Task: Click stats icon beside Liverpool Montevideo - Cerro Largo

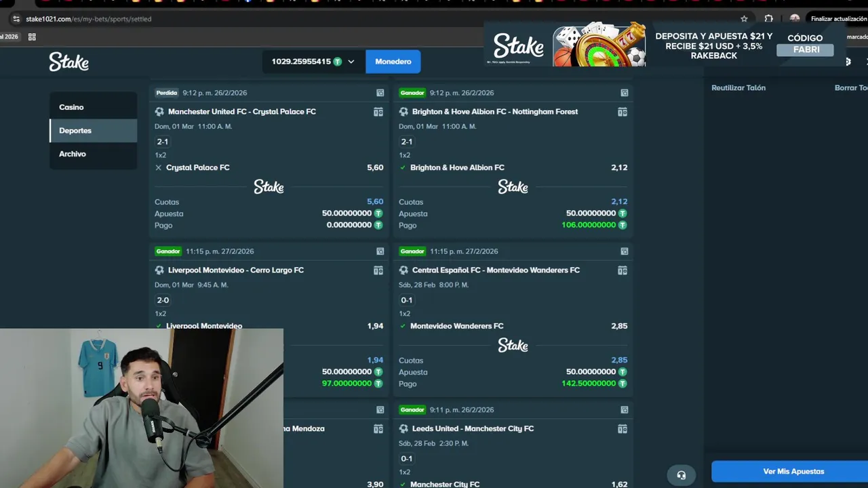Action: click(x=378, y=270)
